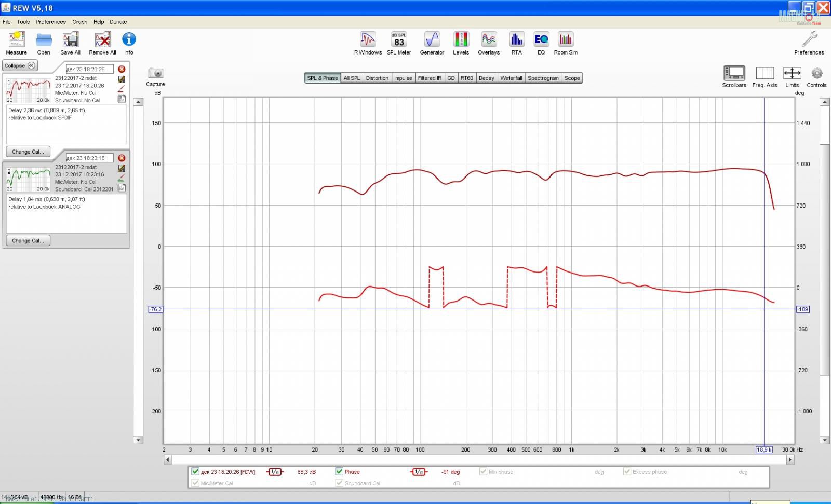Select measurement 2 thumbnail
This screenshot has width=831, height=504.
(x=28, y=179)
